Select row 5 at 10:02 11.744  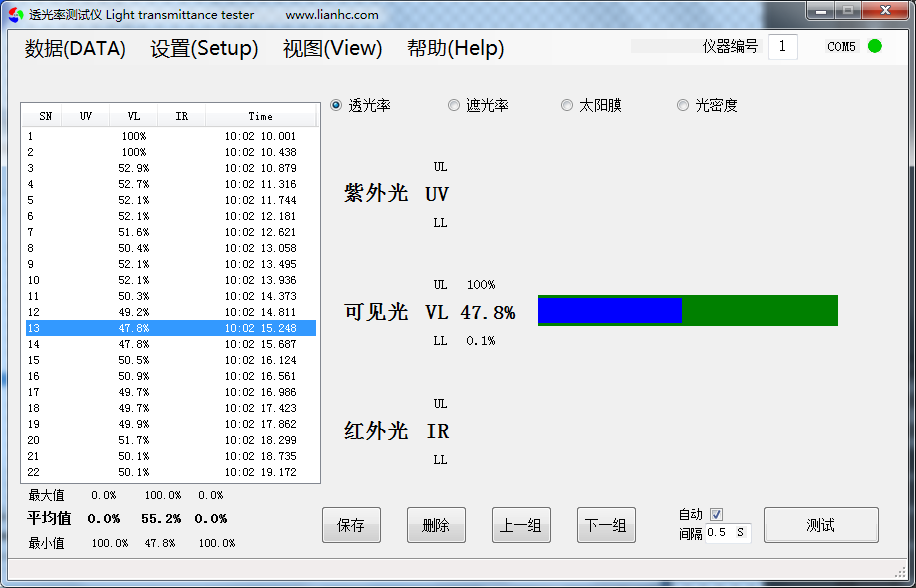coord(171,200)
